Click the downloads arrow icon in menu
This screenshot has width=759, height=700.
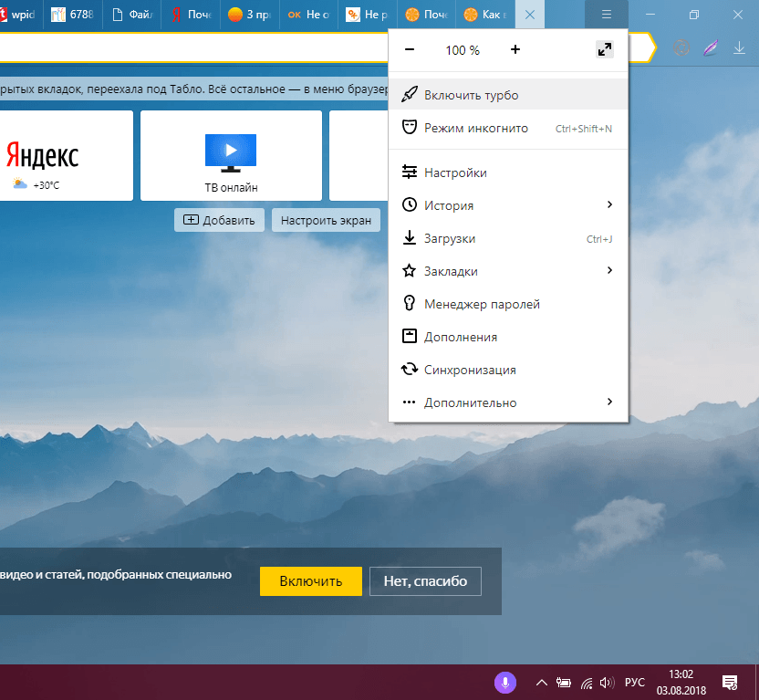point(410,237)
